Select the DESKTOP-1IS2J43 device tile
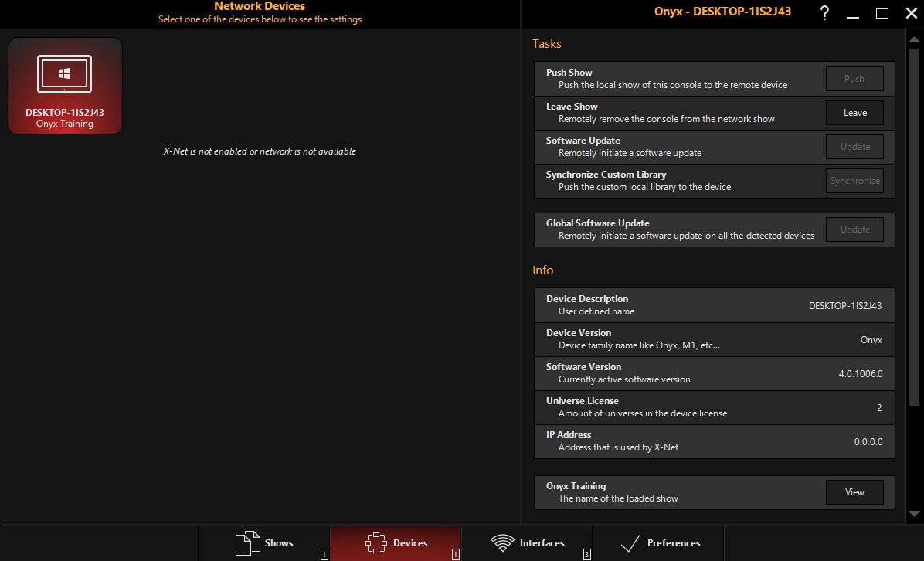Viewport: 924px width, 561px height. click(x=65, y=86)
